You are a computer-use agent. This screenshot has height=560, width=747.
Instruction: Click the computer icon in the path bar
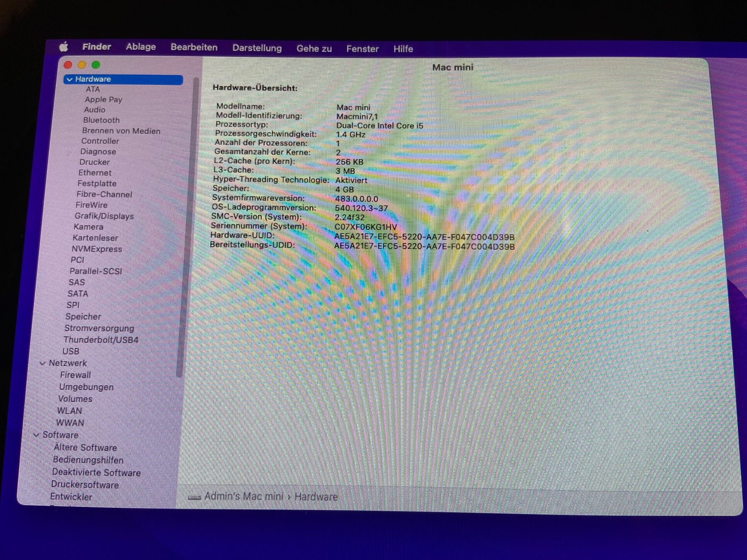click(x=194, y=497)
